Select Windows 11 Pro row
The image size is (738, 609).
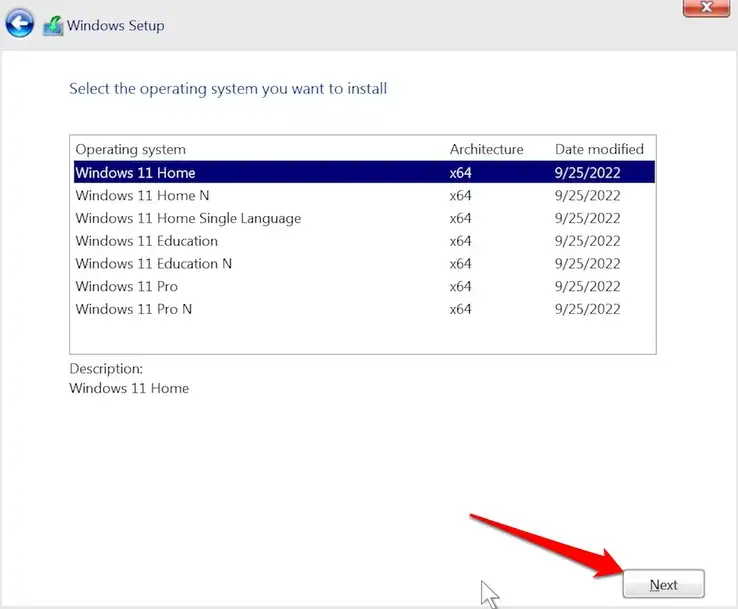[364, 286]
